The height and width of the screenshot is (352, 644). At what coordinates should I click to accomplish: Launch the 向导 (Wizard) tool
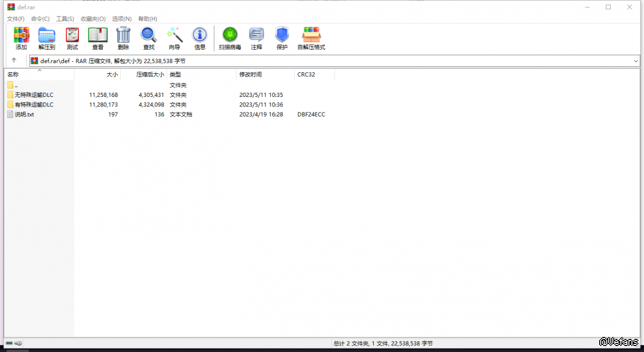[174, 35]
